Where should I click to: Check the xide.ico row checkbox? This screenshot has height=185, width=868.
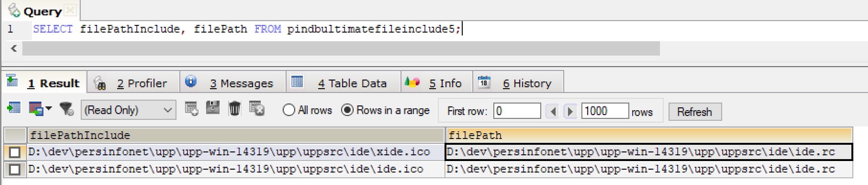14,152
